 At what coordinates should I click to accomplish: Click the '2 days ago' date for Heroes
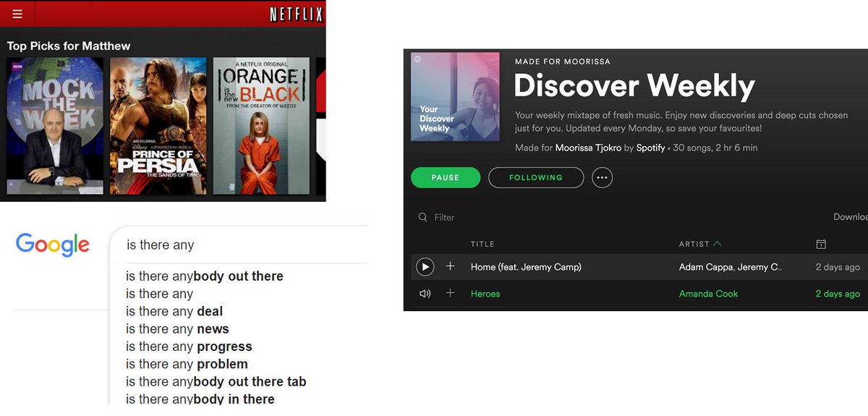point(838,294)
